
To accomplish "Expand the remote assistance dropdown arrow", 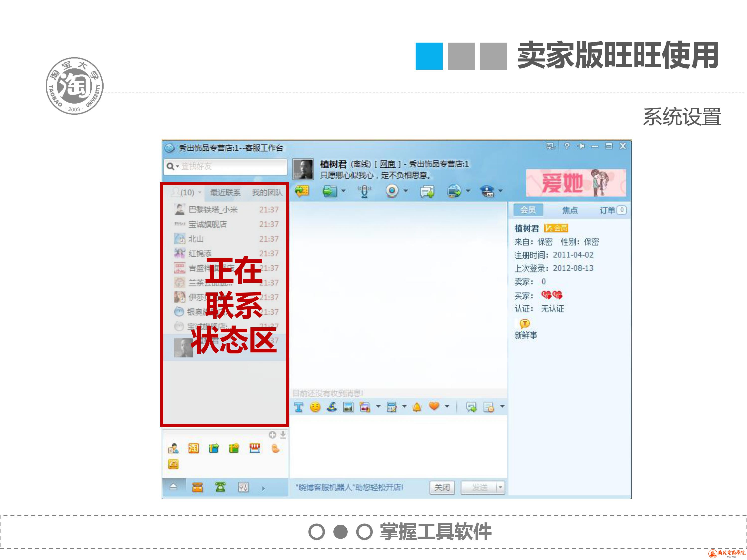I will click(x=468, y=191).
